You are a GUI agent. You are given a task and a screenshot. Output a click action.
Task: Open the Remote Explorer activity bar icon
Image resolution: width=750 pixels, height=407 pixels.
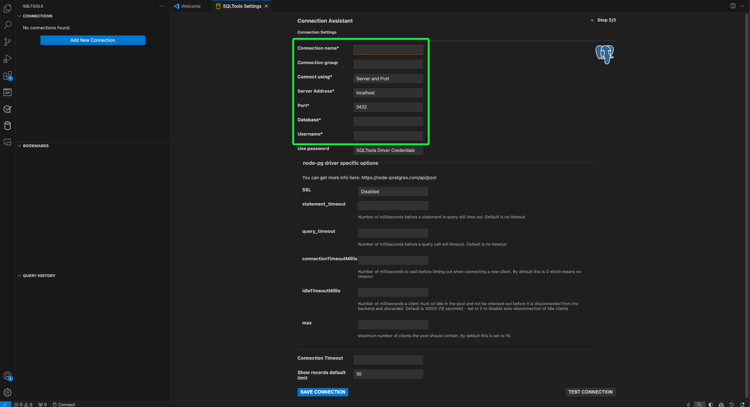pos(7,92)
